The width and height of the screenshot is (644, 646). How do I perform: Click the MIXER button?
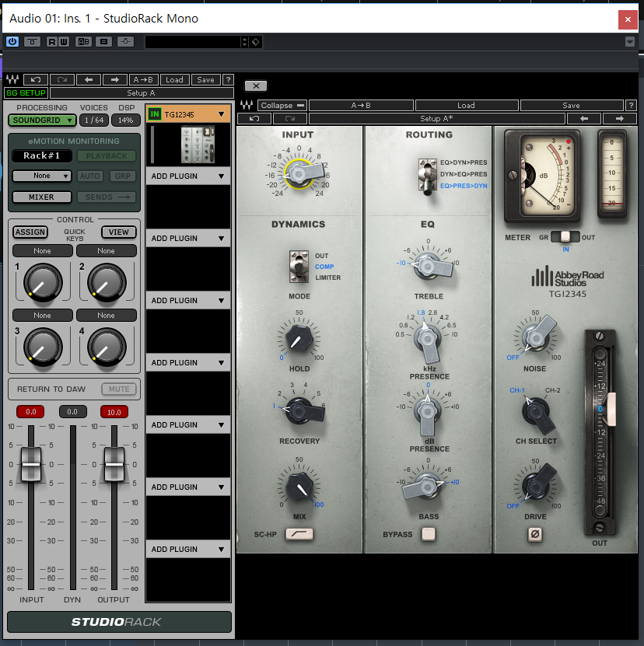[41, 197]
